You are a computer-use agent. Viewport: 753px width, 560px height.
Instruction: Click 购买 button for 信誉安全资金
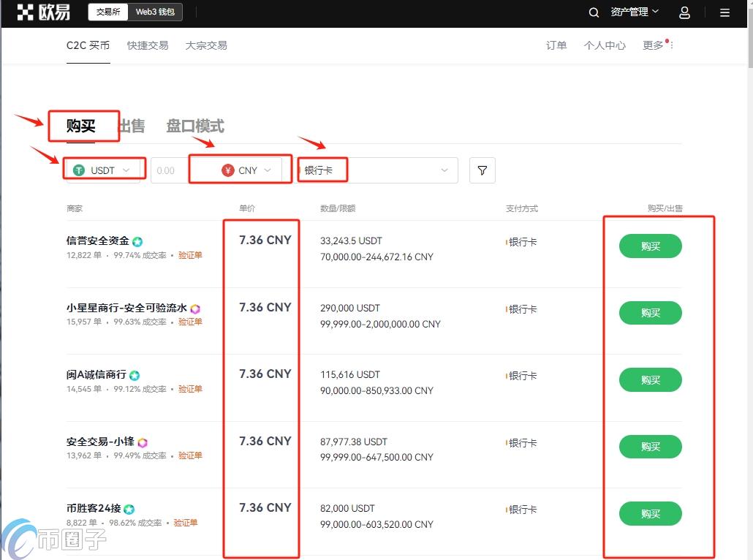(x=649, y=246)
